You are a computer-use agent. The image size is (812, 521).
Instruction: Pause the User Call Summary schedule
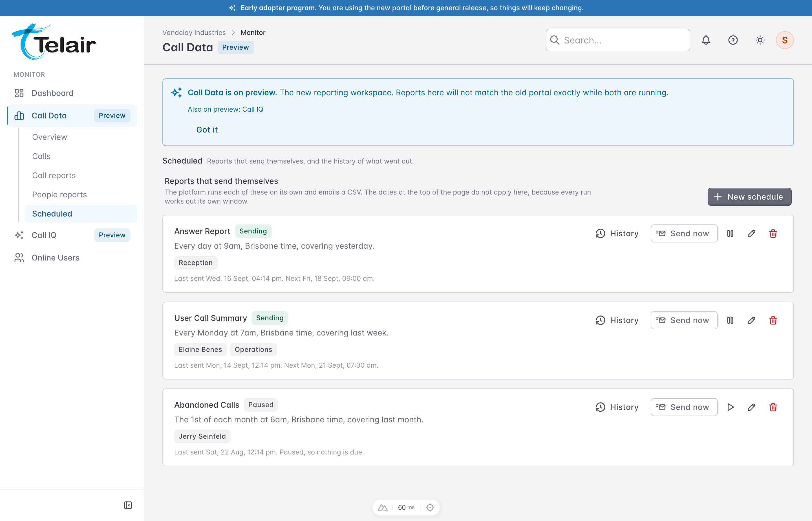[730, 320]
